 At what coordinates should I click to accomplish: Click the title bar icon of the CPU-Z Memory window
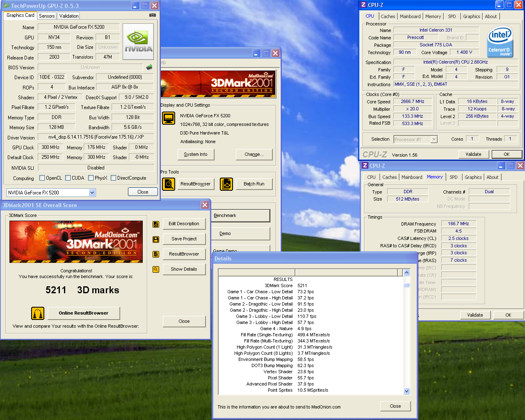pos(365,166)
